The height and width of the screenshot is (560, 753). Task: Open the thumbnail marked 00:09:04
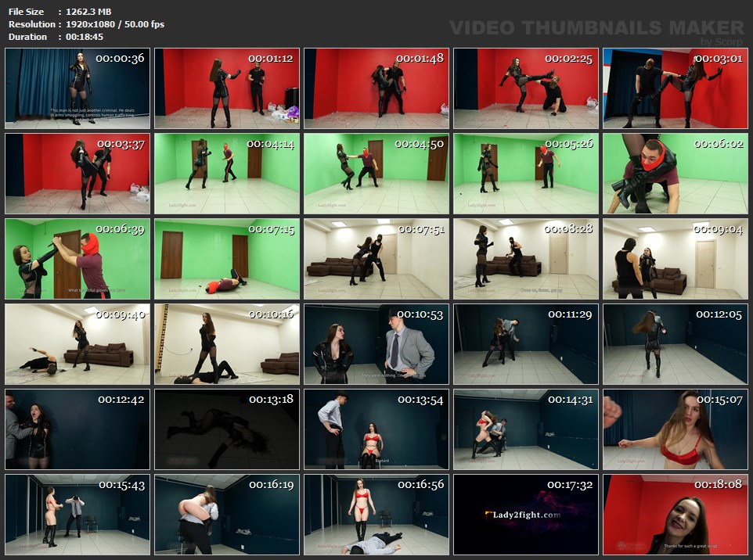coord(675,258)
